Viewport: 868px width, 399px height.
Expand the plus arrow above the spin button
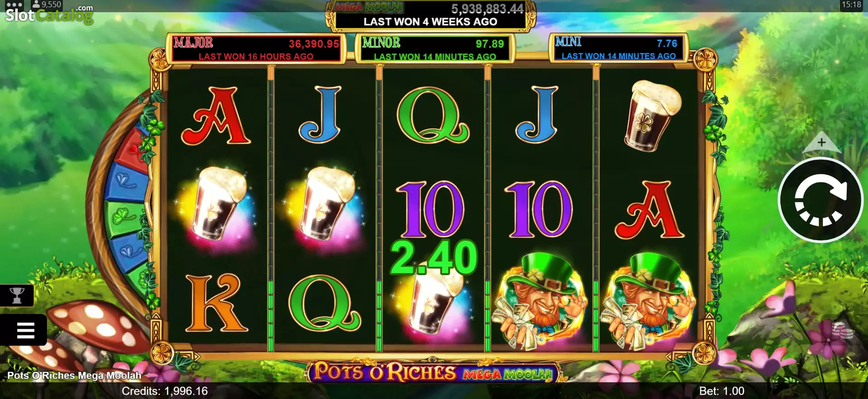point(821,142)
